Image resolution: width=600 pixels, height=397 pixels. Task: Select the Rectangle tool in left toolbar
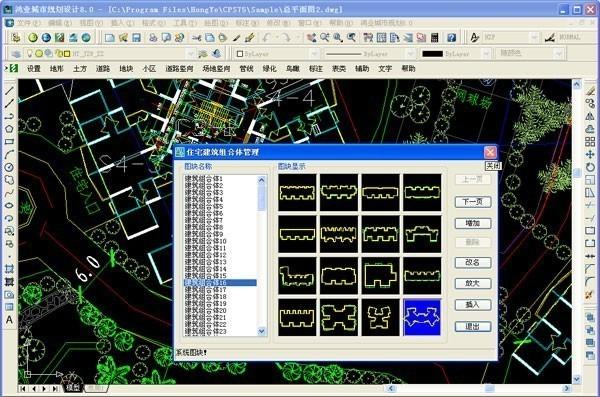(10, 142)
